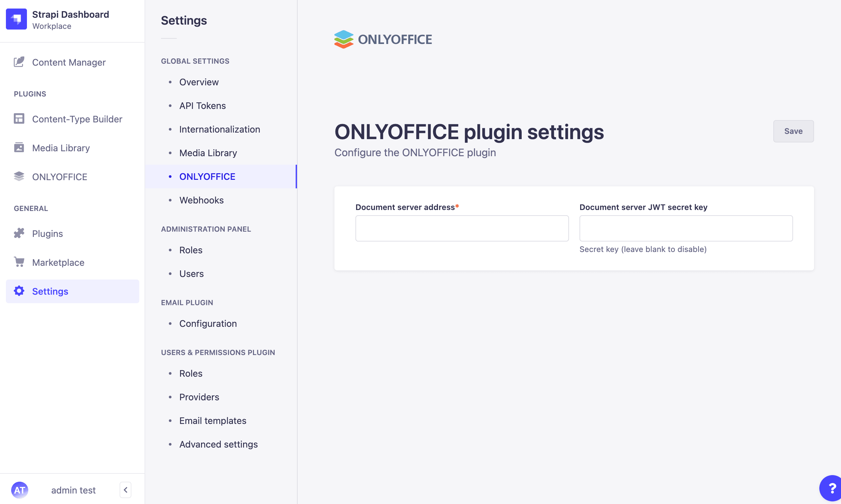Navigate to API Tokens settings page
The width and height of the screenshot is (841, 504).
202,106
